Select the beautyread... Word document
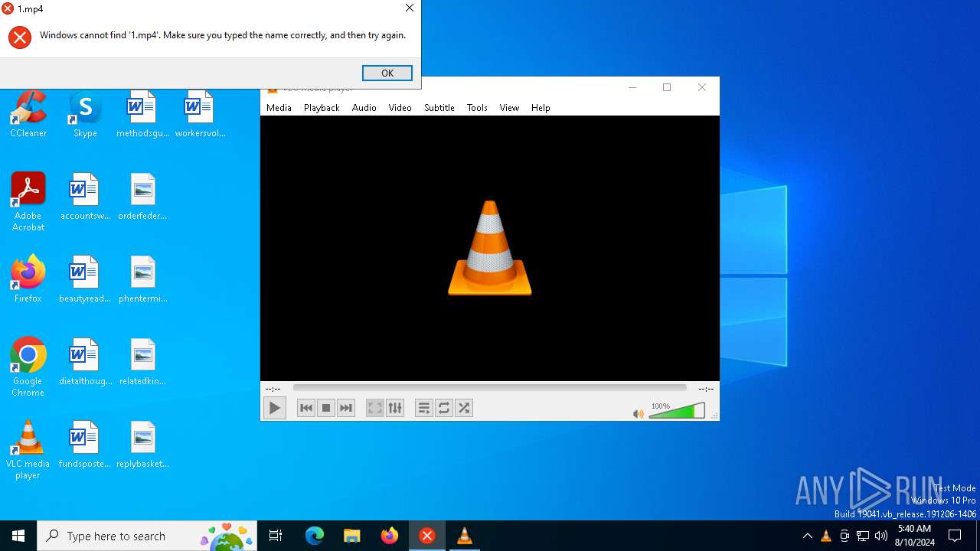 pyautogui.click(x=85, y=280)
